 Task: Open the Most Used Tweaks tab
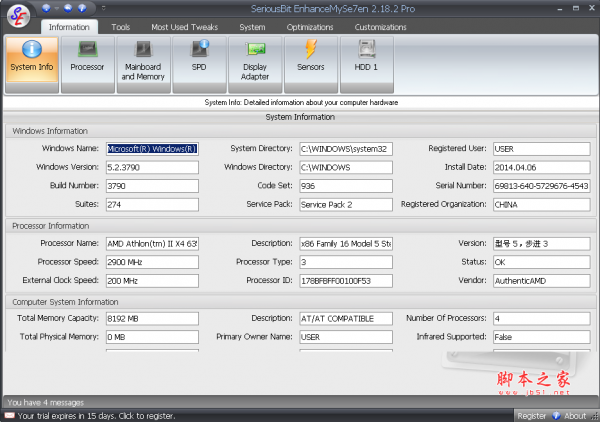click(184, 27)
